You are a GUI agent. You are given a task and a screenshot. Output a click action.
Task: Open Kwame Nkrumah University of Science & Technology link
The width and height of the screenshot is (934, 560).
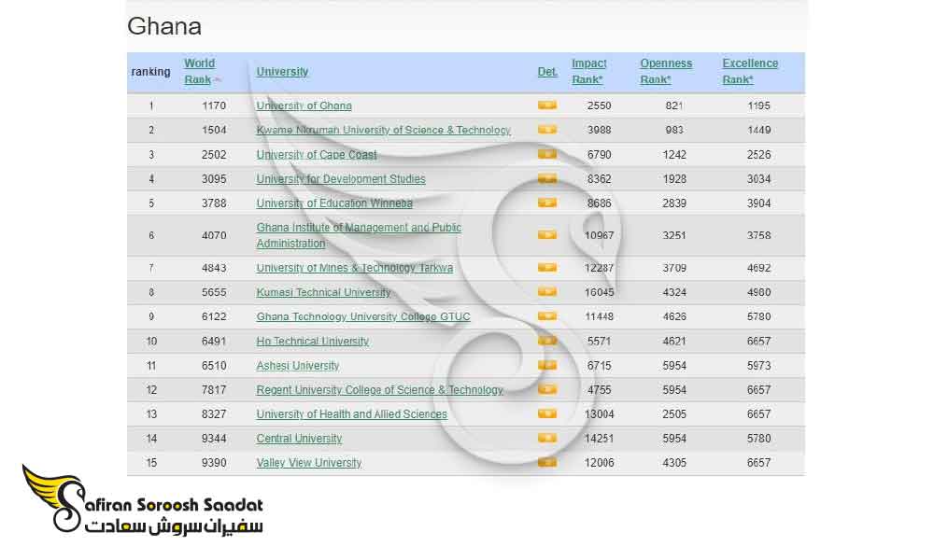(383, 130)
